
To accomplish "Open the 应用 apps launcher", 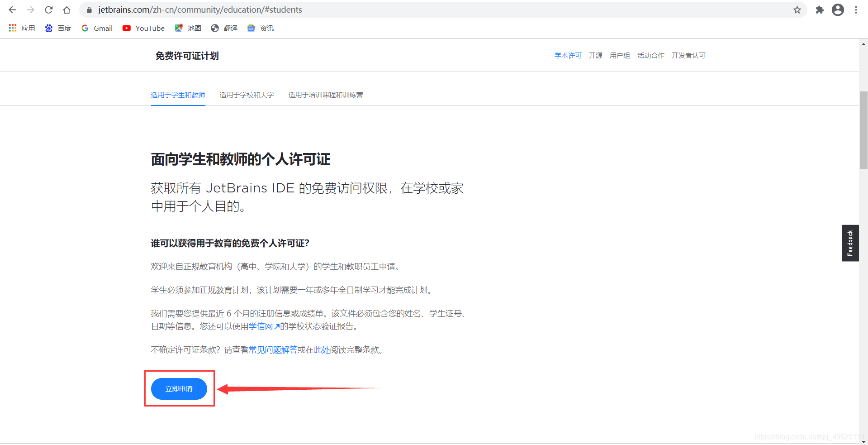I will [21, 28].
